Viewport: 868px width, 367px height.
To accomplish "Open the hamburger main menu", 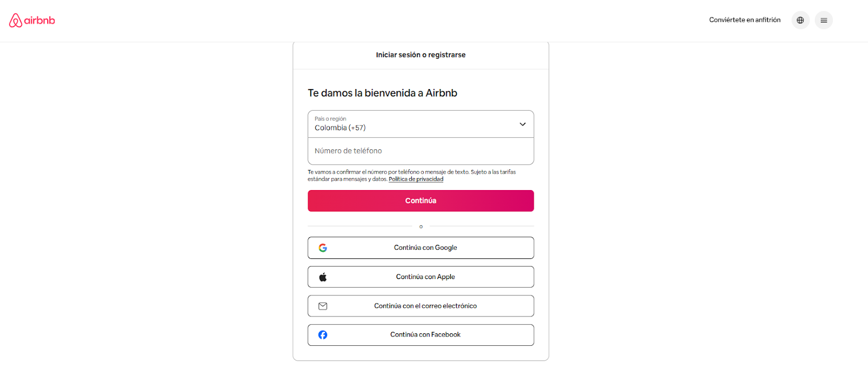I will (824, 20).
